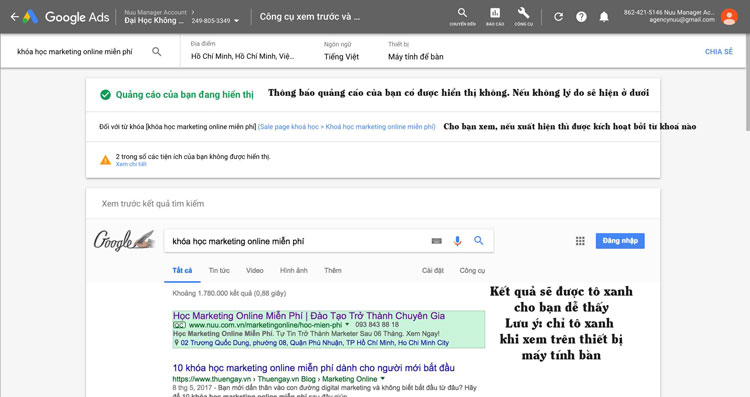Click the green checkmark status icon
The width and height of the screenshot is (750, 397).
coord(105,95)
